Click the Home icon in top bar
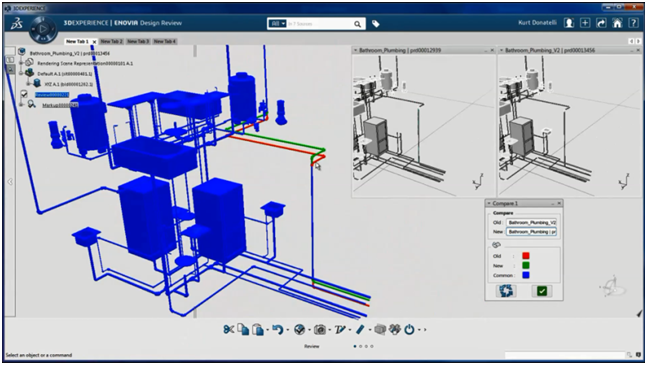Screen dimensions: 647x366 pyautogui.click(x=617, y=23)
